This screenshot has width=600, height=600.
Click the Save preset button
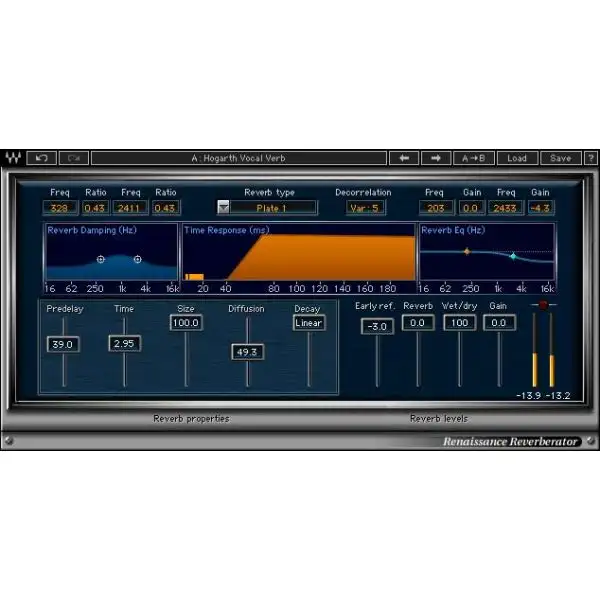(560, 158)
